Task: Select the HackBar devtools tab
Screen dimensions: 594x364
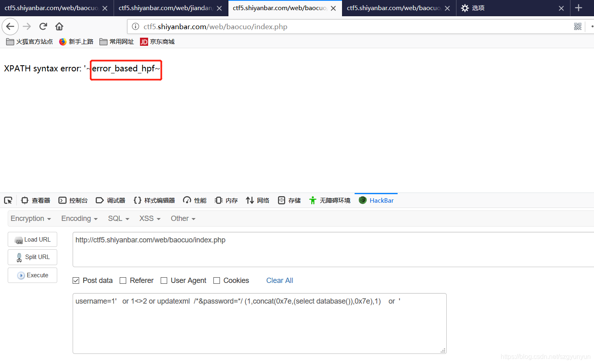Action: click(376, 200)
